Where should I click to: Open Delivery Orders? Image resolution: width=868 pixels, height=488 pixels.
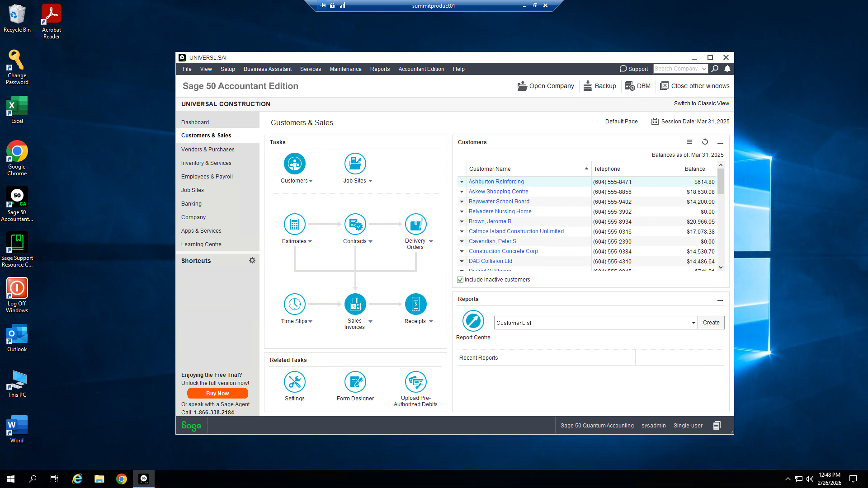[x=416, y=224]
